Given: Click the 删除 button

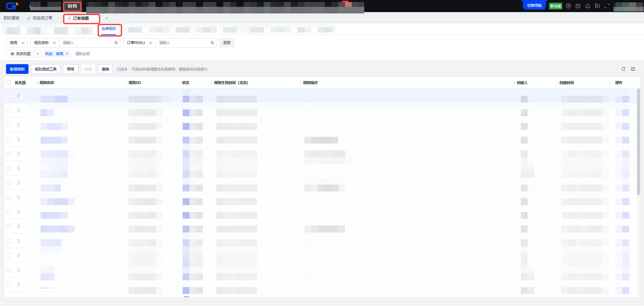Looking at the screenshot, I should click(106, 69).
